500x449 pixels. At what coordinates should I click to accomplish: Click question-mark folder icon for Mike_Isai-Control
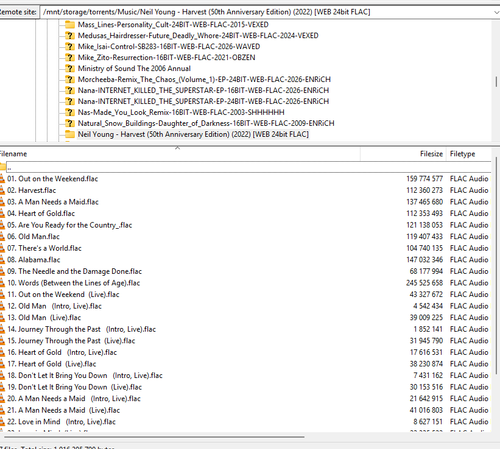[70, 46]
